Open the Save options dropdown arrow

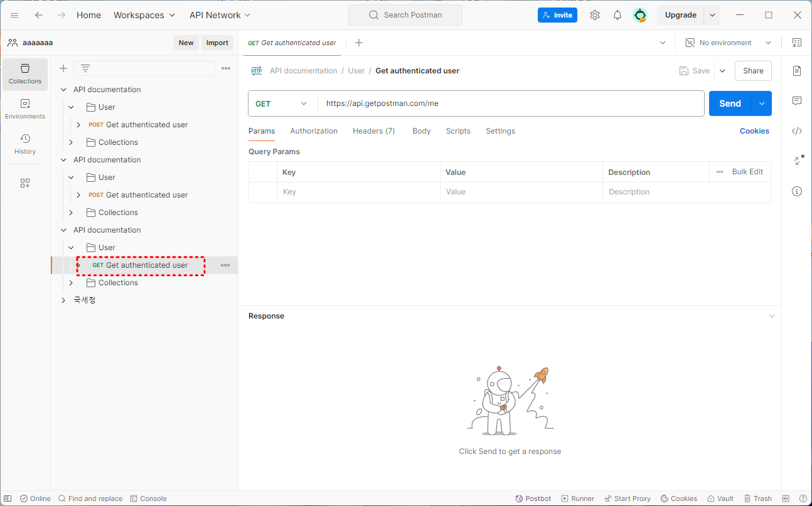[x=722, y=71]
